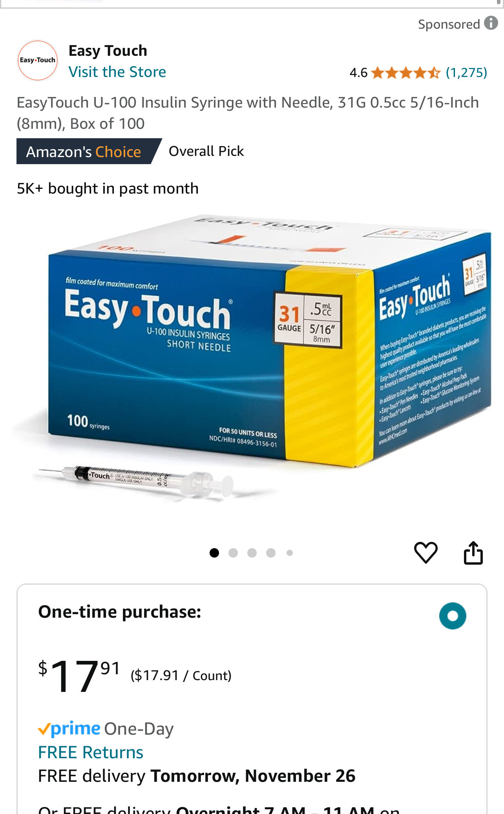Go to second product image dot
Screen dimensions: 504x814
pyautogui.click(x=233, y=553)
